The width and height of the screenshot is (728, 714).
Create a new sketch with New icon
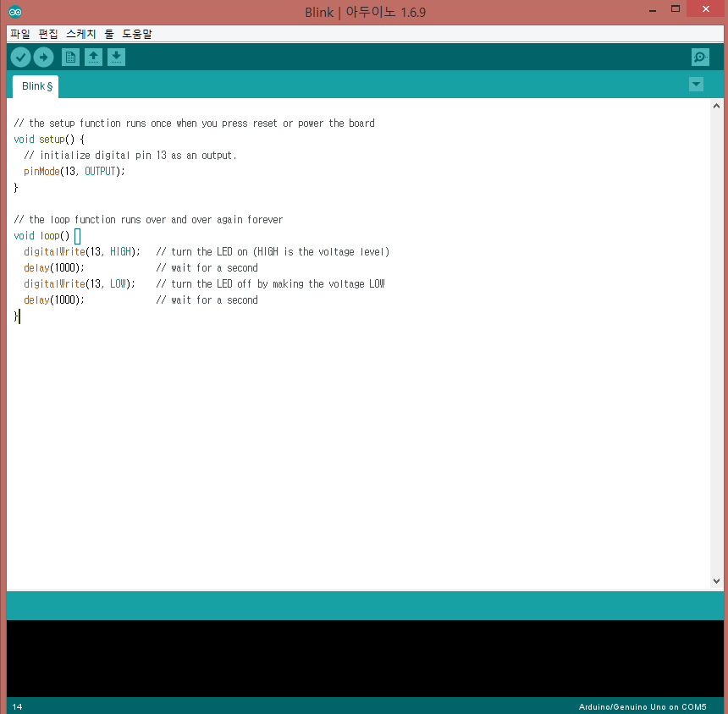tap(70, 57)
